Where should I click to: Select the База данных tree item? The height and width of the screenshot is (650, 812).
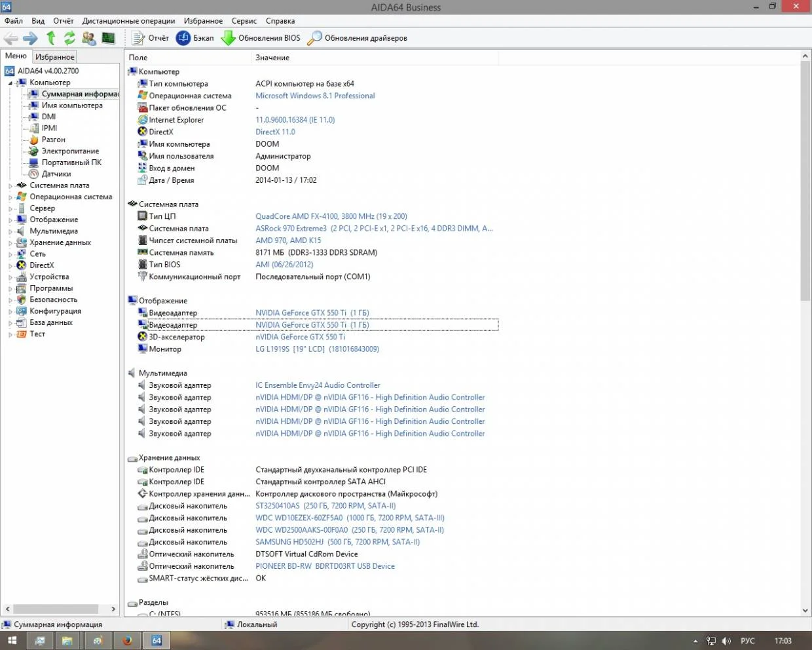[x=51, y=322]
